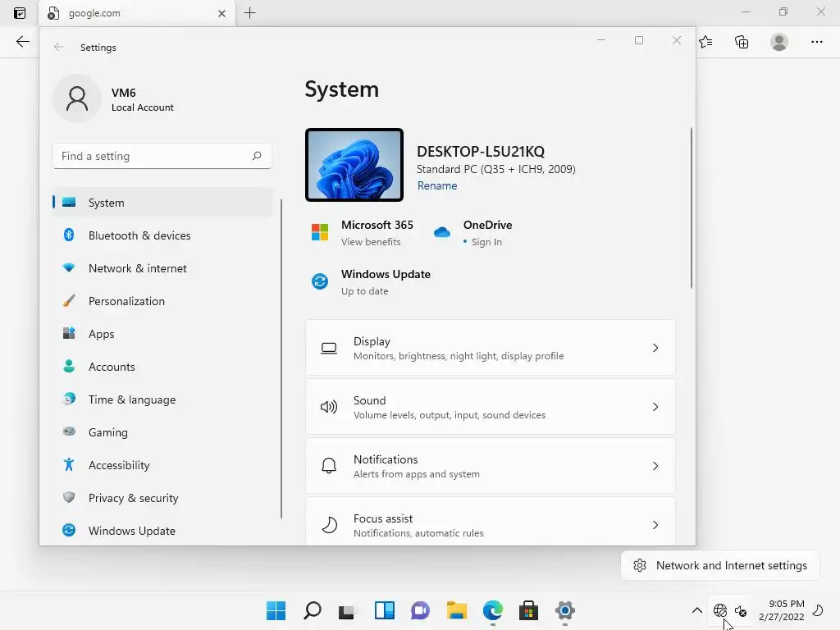The image size is (840, 630).
Task: Open Bluetooth & devices settings
Action: pos(162,235)
